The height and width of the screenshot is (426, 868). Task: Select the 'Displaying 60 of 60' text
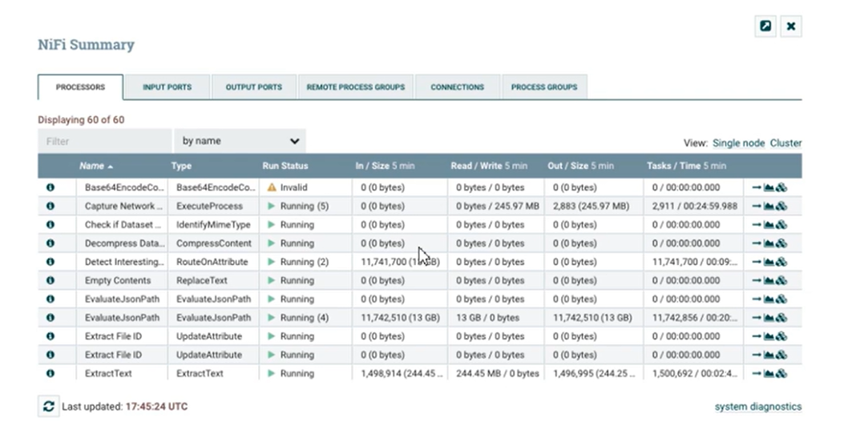tap(81, 120)
